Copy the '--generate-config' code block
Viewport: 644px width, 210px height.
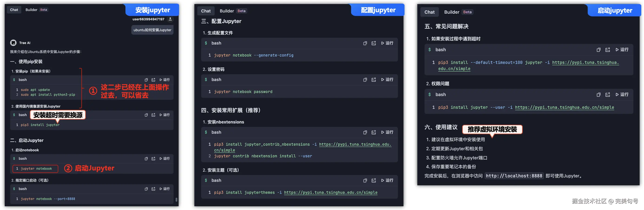pyautogui.click(x=365, y=43)
